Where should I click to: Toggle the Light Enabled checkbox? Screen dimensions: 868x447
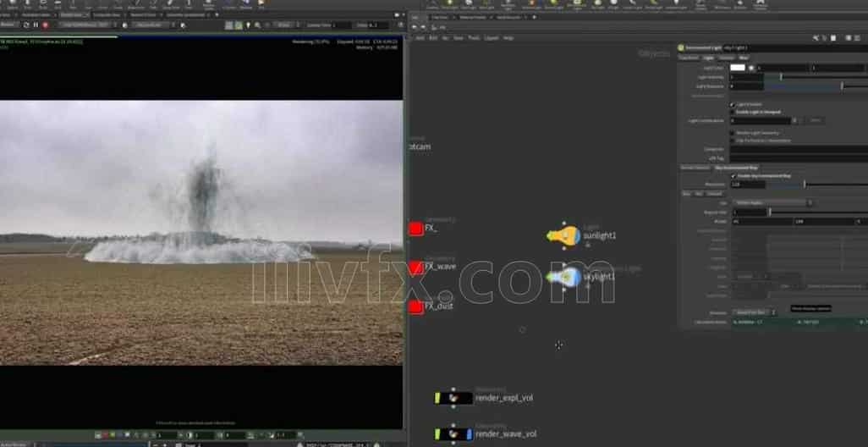(x=733, y=105)
